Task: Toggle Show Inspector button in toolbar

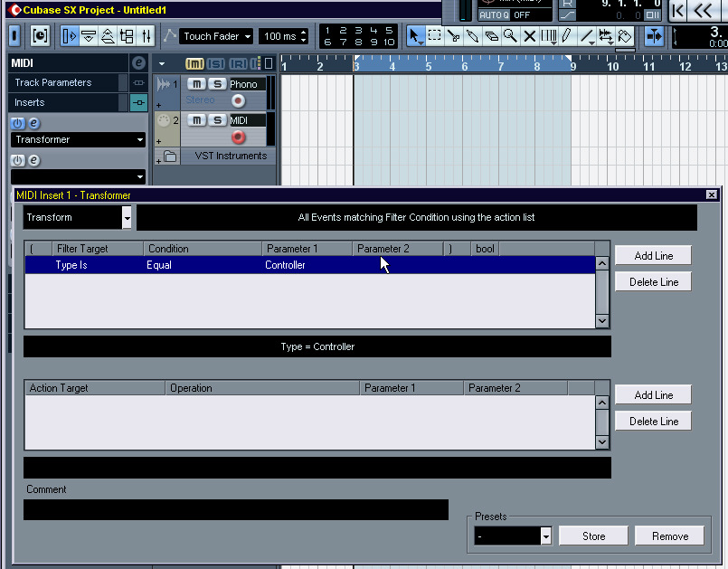Action: 69,36
